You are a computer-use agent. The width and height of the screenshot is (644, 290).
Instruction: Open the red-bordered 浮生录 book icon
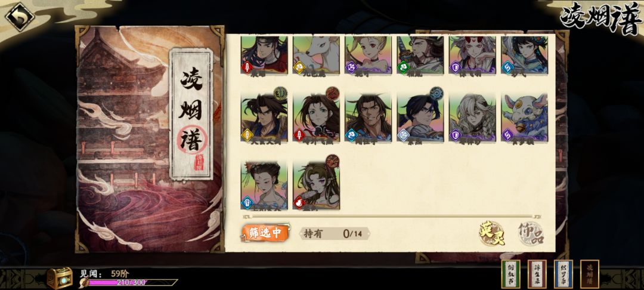(537, 274)
